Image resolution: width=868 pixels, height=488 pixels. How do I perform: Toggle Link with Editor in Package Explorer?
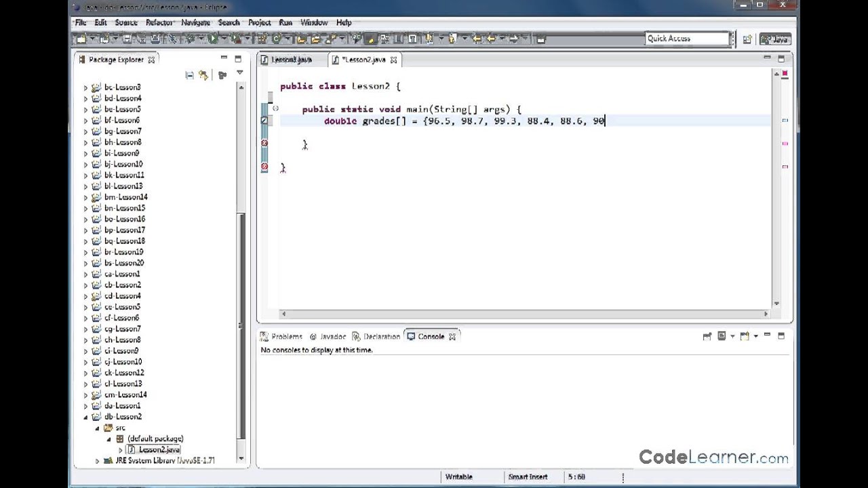(x=203, y=75)
